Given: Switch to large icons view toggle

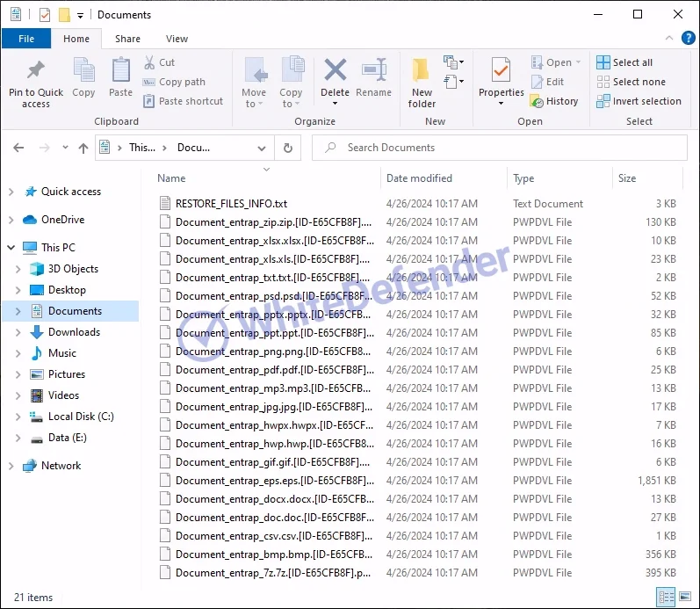Looking at the screenshot, I should click(x=685, y=597).
